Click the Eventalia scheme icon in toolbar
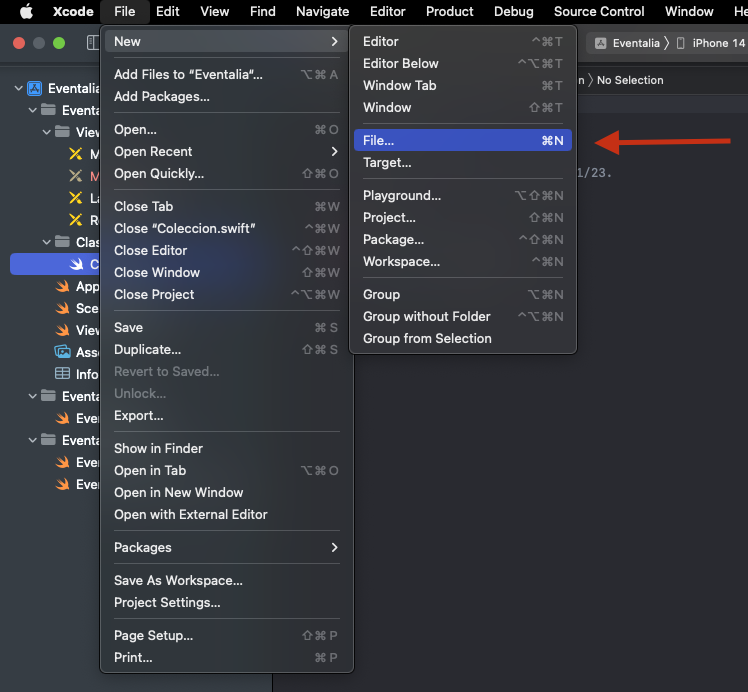 pos(601,43)
